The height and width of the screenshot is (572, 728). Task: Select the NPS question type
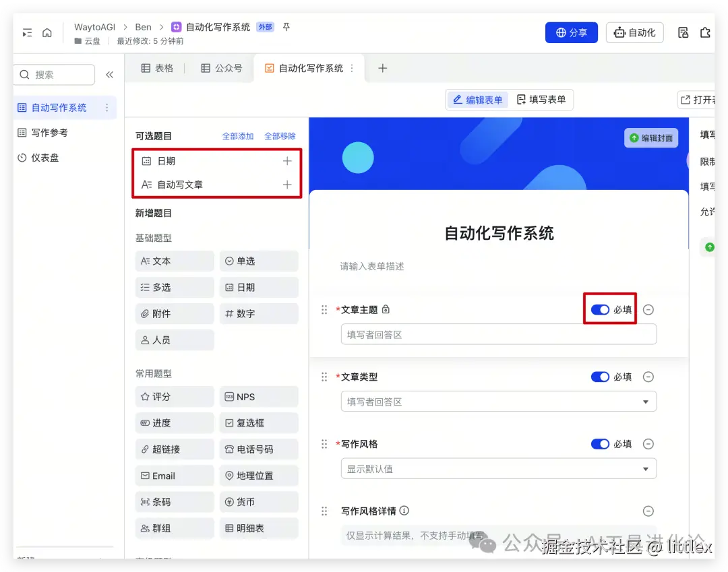(258, 396)
